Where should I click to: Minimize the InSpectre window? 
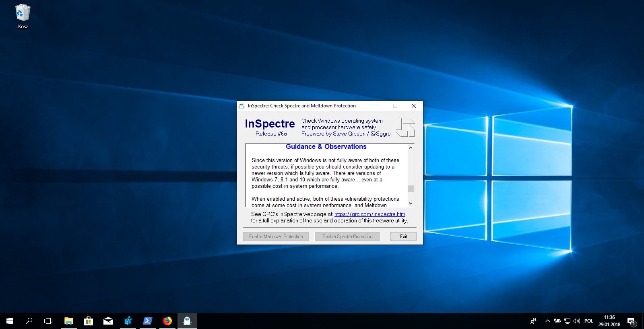pyautogui.click(x=377, y=106)
